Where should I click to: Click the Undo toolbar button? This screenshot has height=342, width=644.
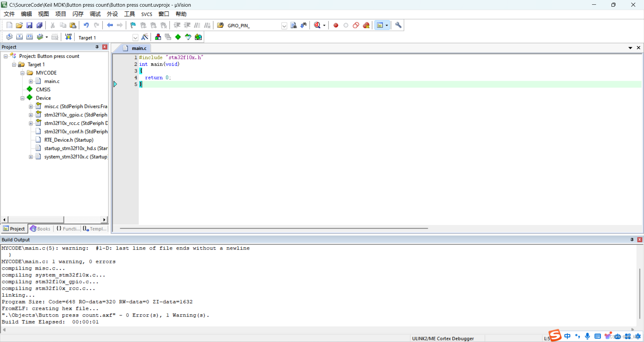tap(86, 25)
